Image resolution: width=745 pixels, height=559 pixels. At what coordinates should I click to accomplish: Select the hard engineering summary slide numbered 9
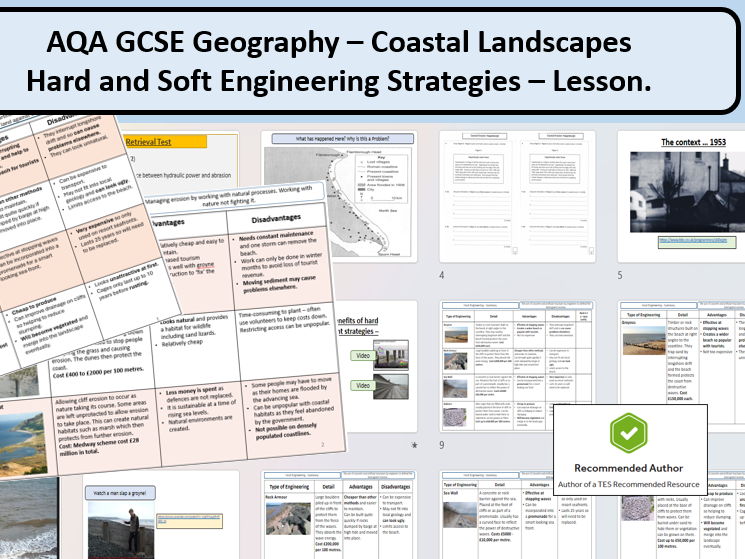(517, 366)
